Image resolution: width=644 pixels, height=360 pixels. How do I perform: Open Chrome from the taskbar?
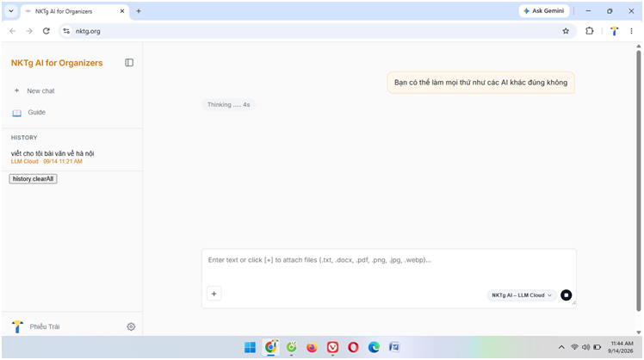[271, 348]
